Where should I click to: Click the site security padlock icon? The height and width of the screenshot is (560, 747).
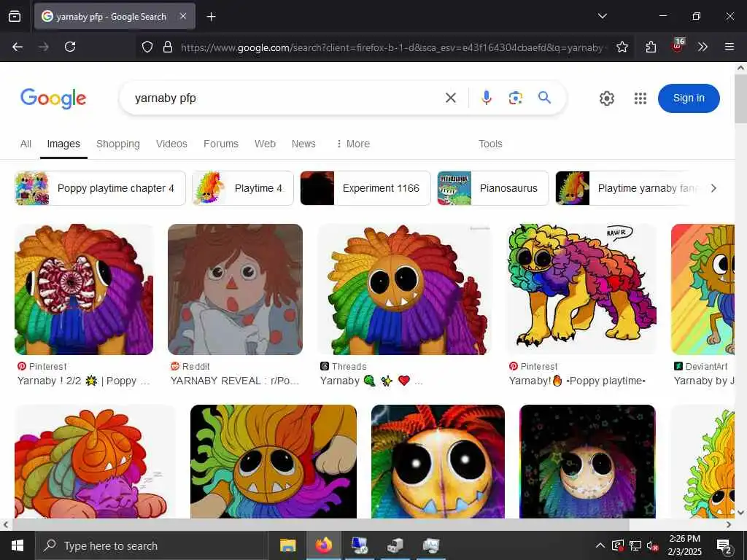point(168,47)
